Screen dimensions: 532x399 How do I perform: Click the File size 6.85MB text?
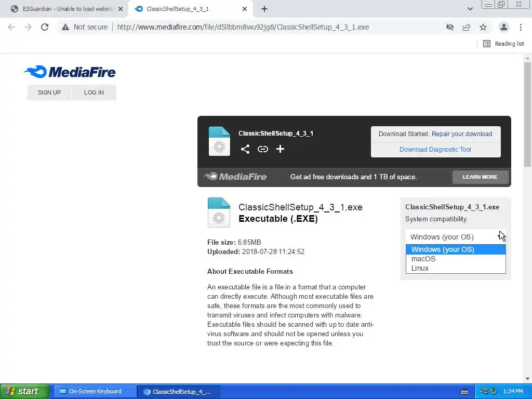[x=234, y=242]
